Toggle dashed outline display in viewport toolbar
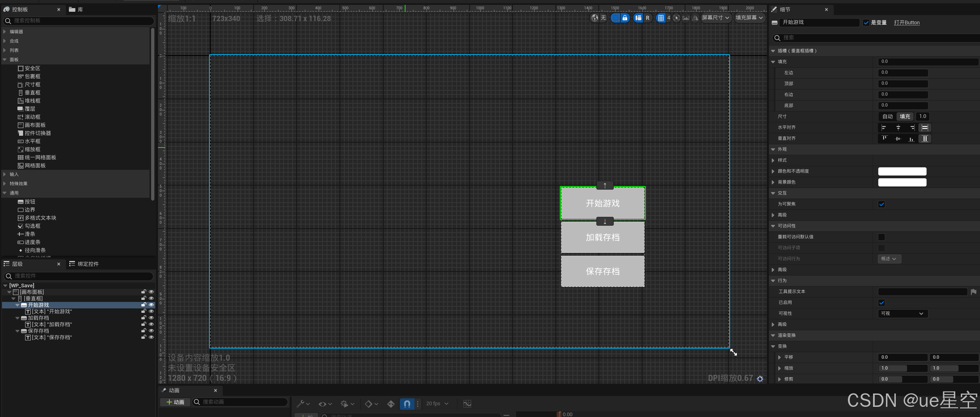The image size is (980, 417). click(615, 18)
